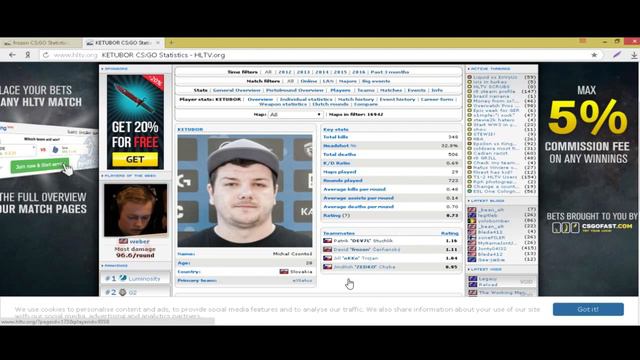
Task: Bookmark this page with the star icon
Action: (x=594, y=55)
